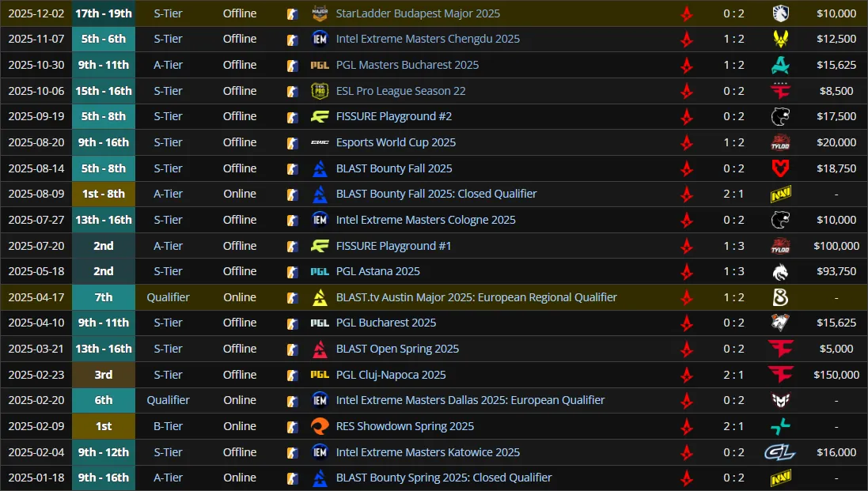Select the '1st - 8th' placement cell
This screenshot has width=868, height=491.
(x=104, y=194)
